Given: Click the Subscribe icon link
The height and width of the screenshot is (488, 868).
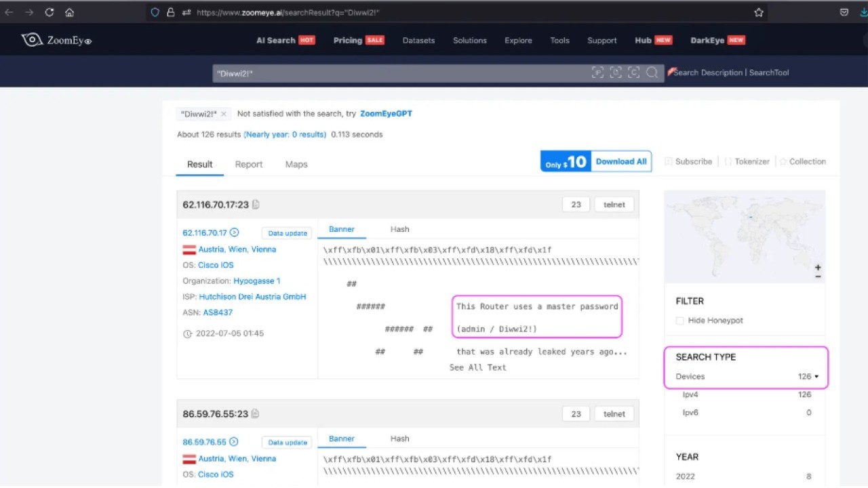Looking at the screenshot, I should coord(688,161).
